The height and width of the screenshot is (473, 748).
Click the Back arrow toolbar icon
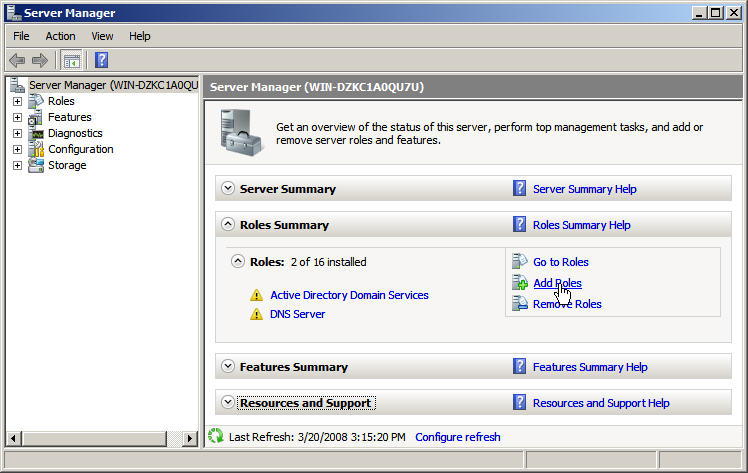[17, 61]
